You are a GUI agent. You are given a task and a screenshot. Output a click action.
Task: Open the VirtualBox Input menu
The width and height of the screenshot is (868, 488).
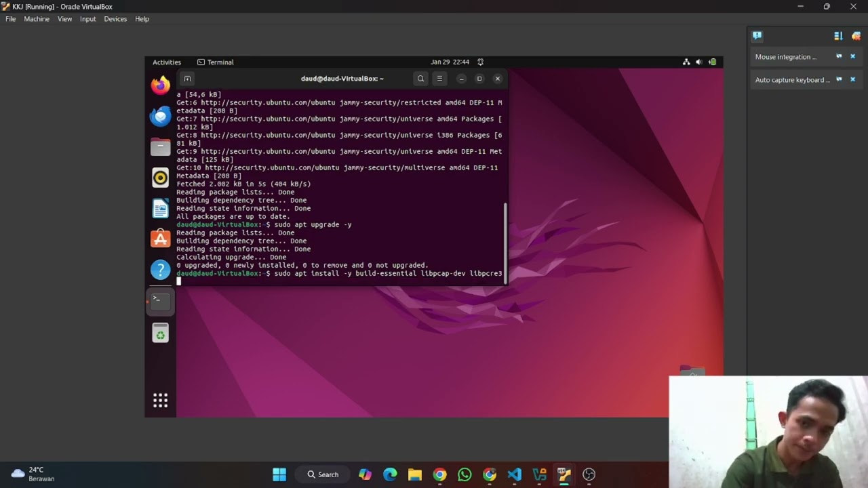pyautogui.click(x=87, y=19)
